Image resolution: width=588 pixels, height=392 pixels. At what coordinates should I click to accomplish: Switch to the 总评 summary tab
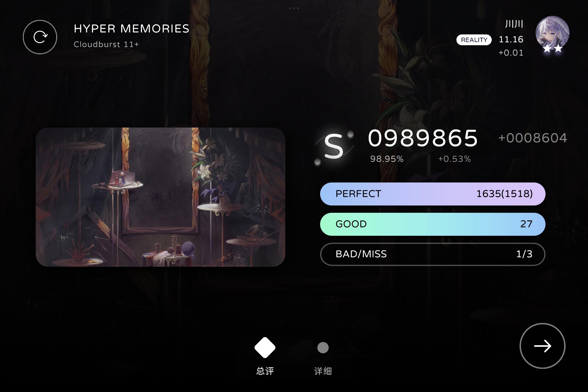point(265,371)
